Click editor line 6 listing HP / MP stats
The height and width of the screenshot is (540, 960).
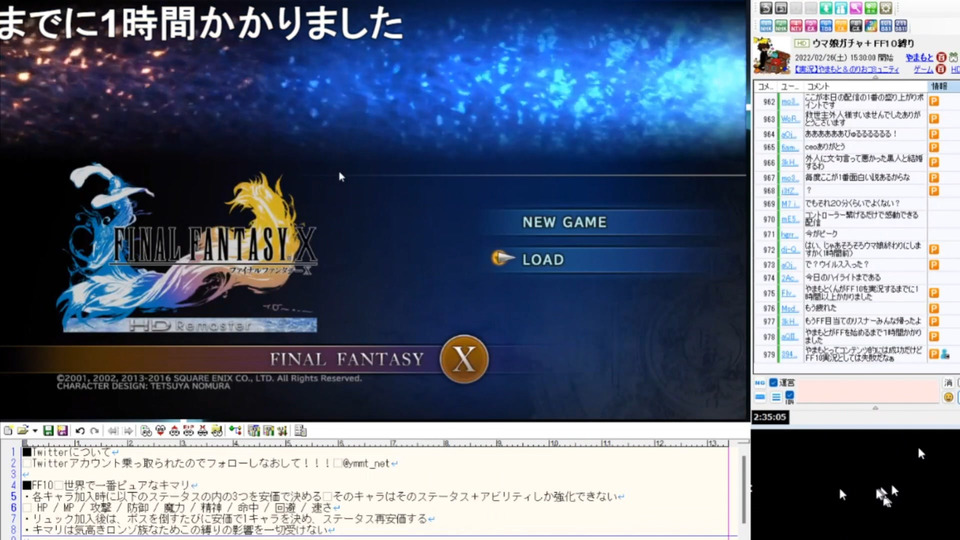click(182, 508)
